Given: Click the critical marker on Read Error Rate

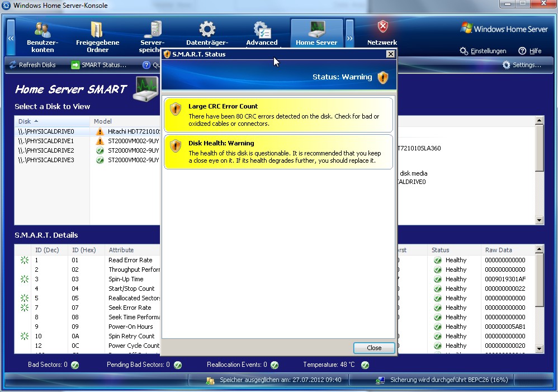Looking at the screenshot, I should tap(24, 260).
